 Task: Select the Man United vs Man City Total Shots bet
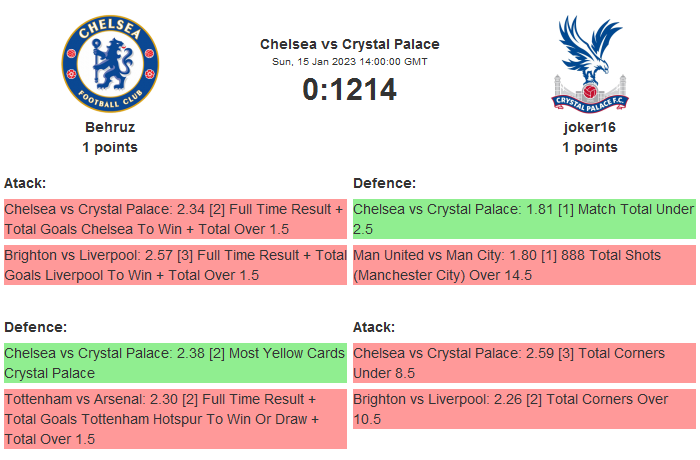(523, 265)
